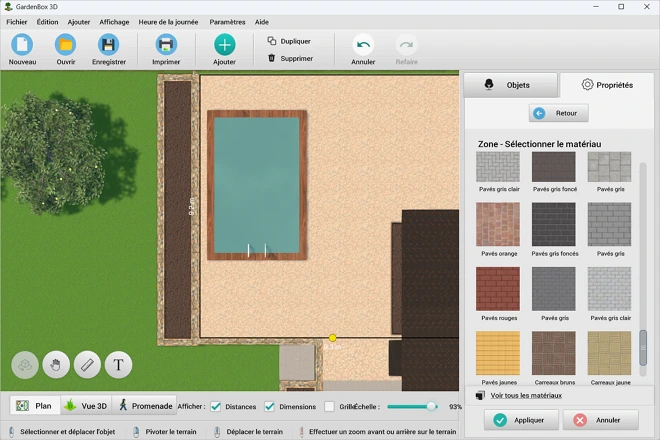The width and height of the screenshot is (660, 440).
Task: Select the hand pan tool
Action: pyautogui.click(x=56, y=365)
